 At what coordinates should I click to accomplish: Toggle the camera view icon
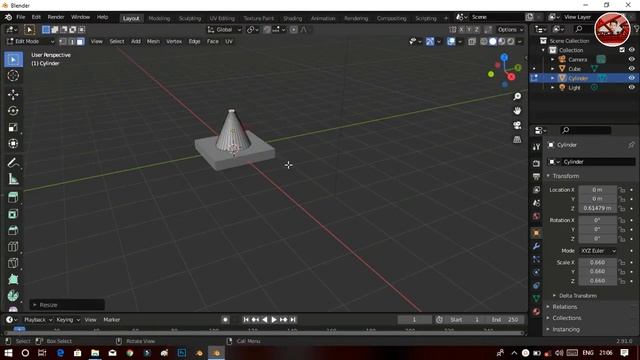(517, 125)
